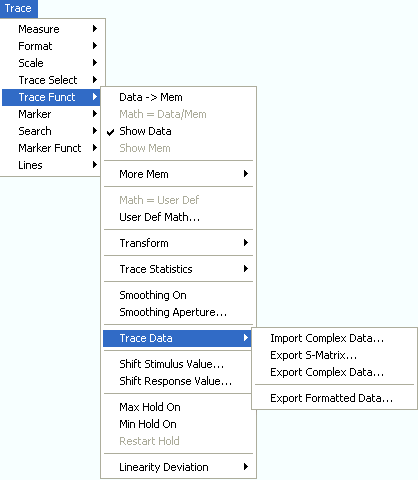Toggle the Show Data checkmark
Viewport: 418px width, 480px height.
(178, 131)
